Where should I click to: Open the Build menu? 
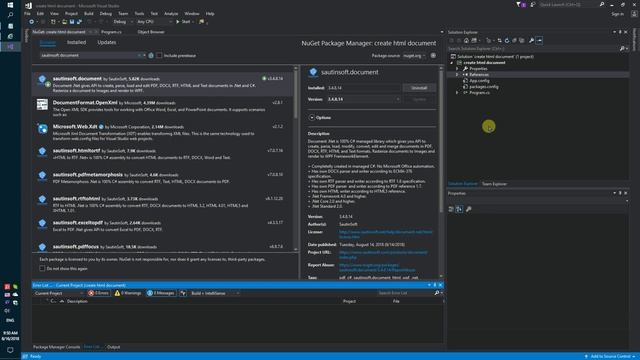[89, 13]
